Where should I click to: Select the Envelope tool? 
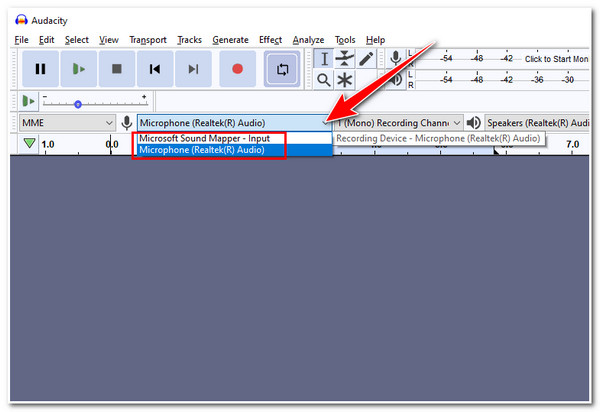(x=345, y=59)
